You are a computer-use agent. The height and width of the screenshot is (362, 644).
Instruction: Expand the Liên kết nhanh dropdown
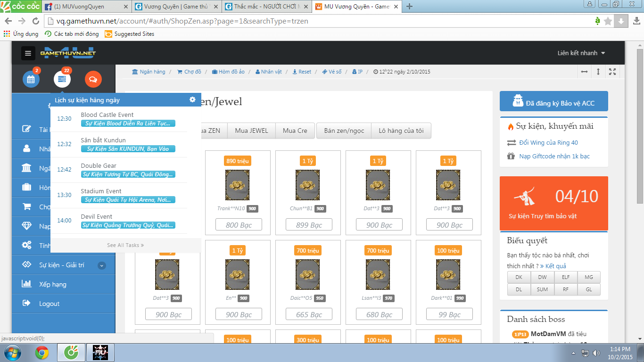[581, 53]
